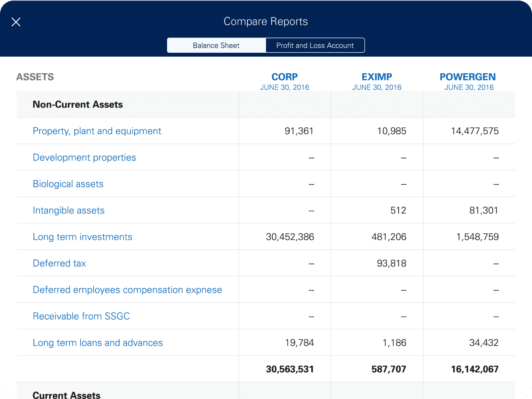Close the Compare Reports dialog

point(16,22)
